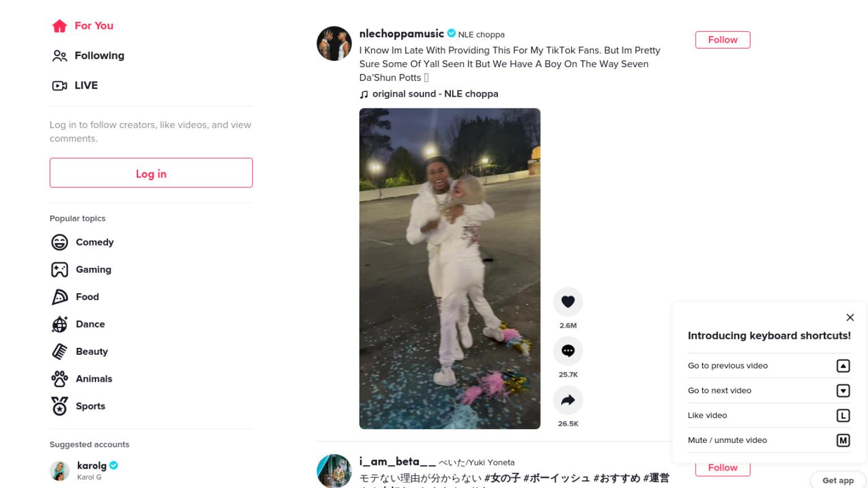868x488 pixels.
Task: Open the Animals topic
Action: [82, 378]
